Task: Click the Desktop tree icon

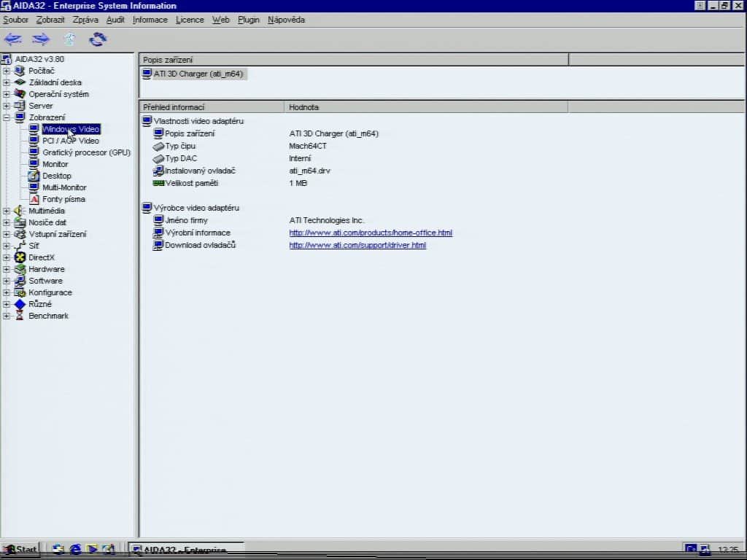Action: pyautogui.click(x=34, y=176)
